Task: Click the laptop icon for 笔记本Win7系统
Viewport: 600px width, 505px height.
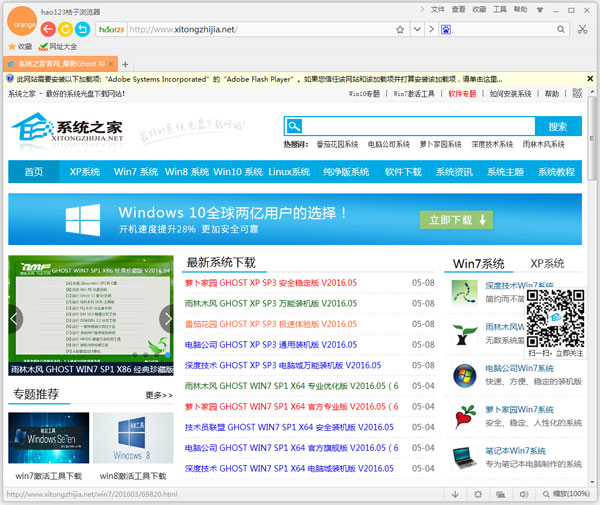Action: tap(465, 458)
